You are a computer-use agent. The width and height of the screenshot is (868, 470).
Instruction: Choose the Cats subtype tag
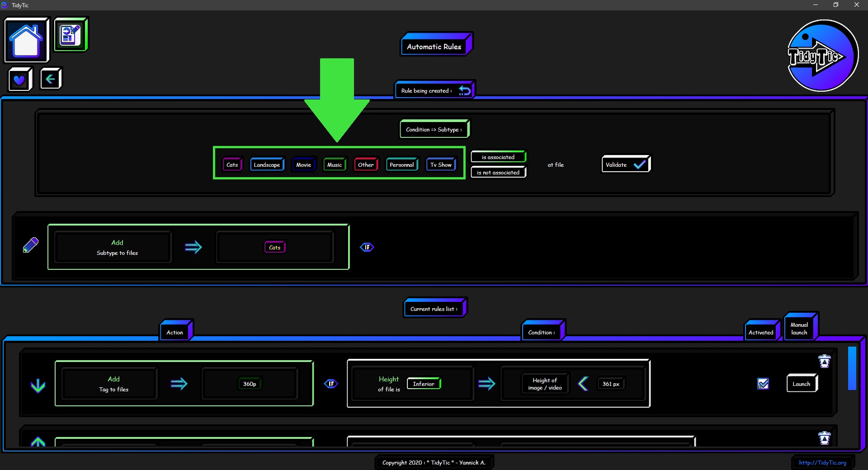pyautogui.click(x=232, y=164)
